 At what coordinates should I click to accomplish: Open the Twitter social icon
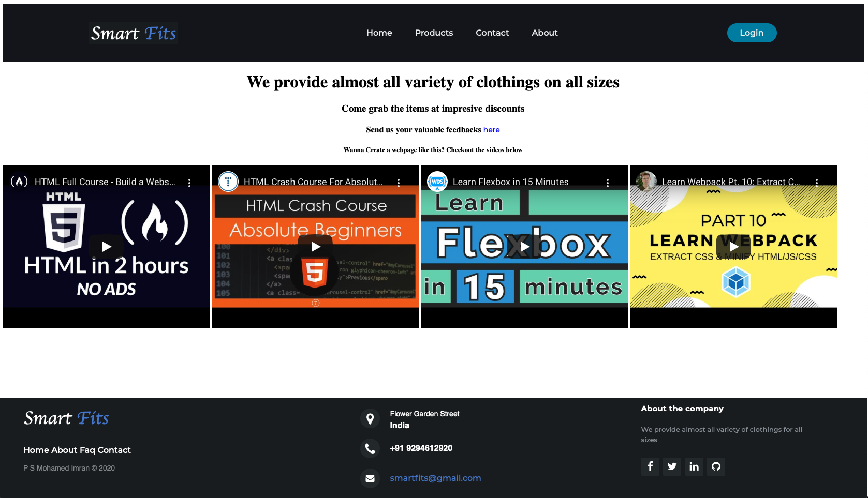point(672,466)
